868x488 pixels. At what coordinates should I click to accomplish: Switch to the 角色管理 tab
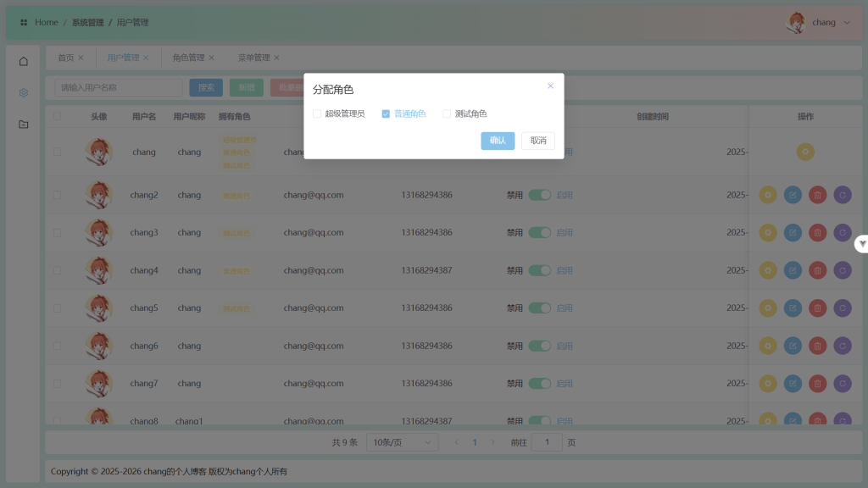[188, 58]
